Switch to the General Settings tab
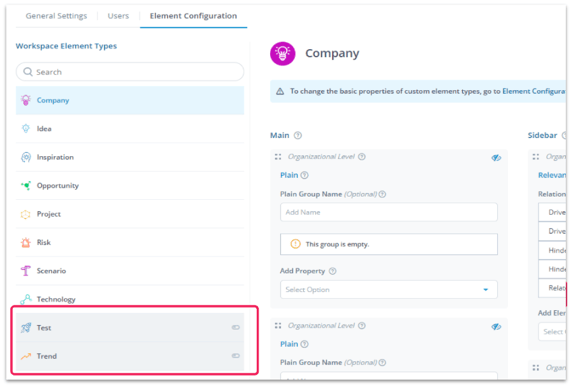The height and width of the screenshot is (389, 574). tap(56, 16)
